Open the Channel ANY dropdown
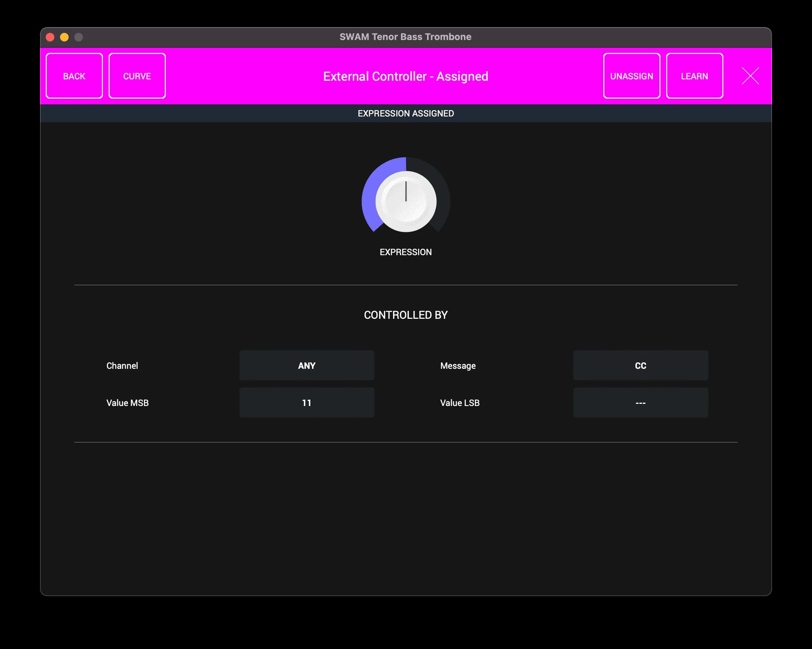 click(307, 365)
